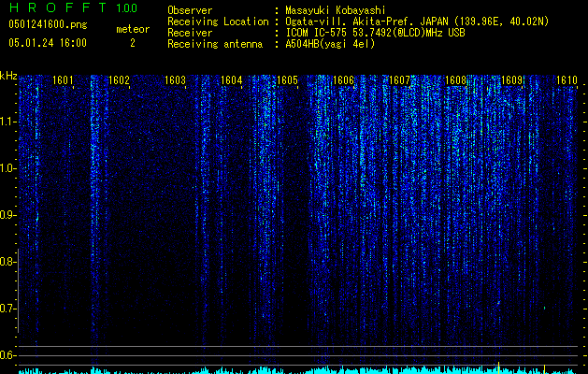The height and width of the screenshot is (374, 588).
Task: Click the date stamp 05.01.24 16:00
Action: (x=48, y=43)
